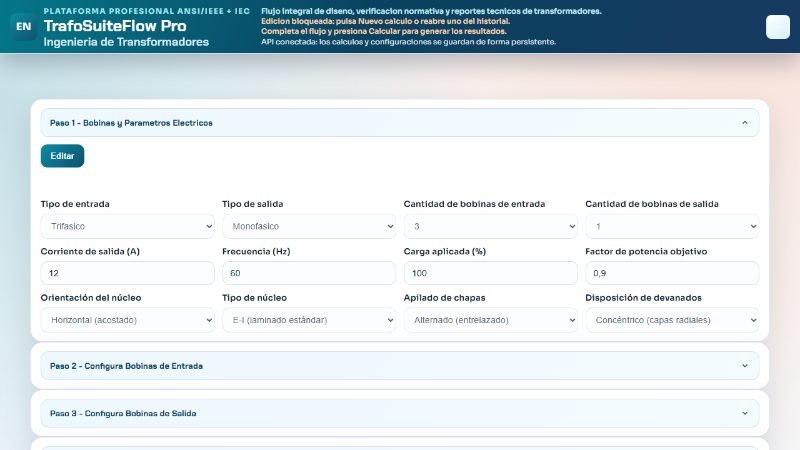This screenshot has height=450, width=800.
Task: Click the 'Tipo de entrada' label
Action: pyautogui.click(x=75, y=204)
